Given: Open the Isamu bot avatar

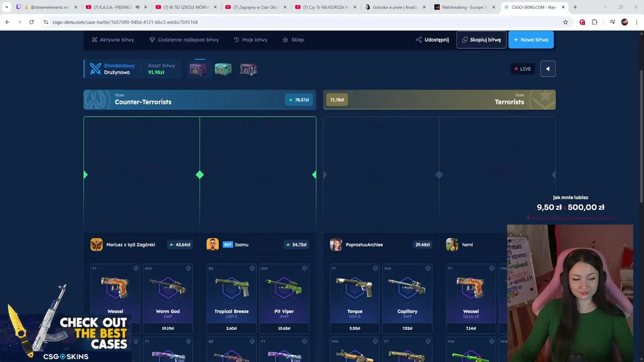Looking at the screenshot, I should pos(212,244).
